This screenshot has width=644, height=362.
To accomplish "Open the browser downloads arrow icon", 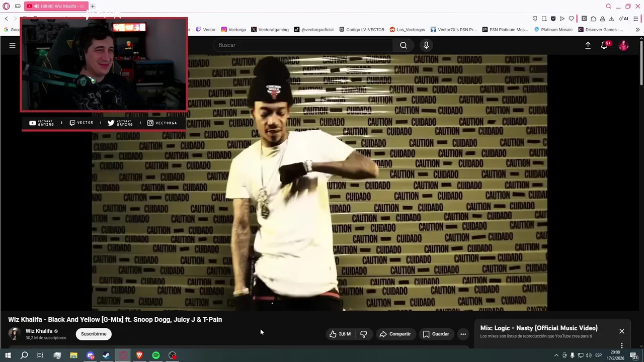I will point(611,19).
